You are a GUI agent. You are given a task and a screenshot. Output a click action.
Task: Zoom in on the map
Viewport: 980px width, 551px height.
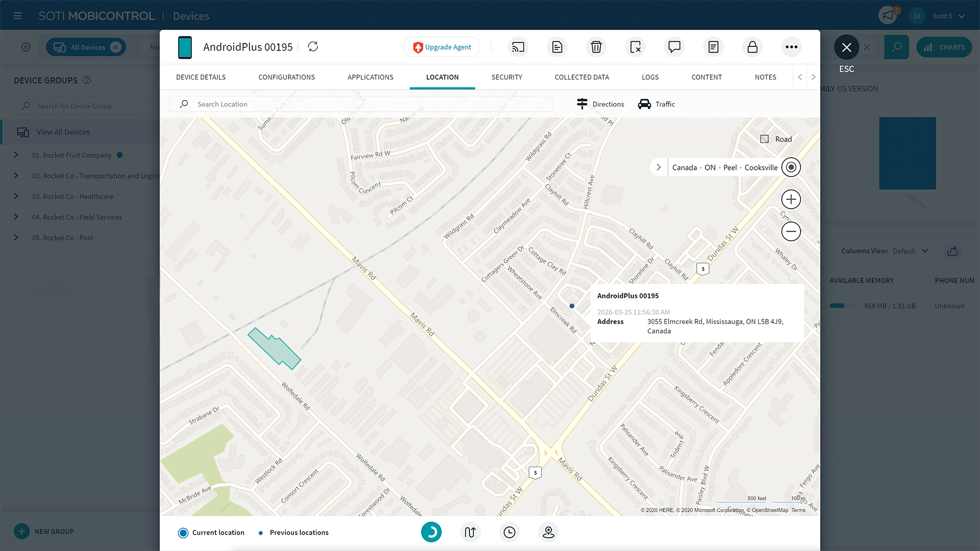pos(791,199)
